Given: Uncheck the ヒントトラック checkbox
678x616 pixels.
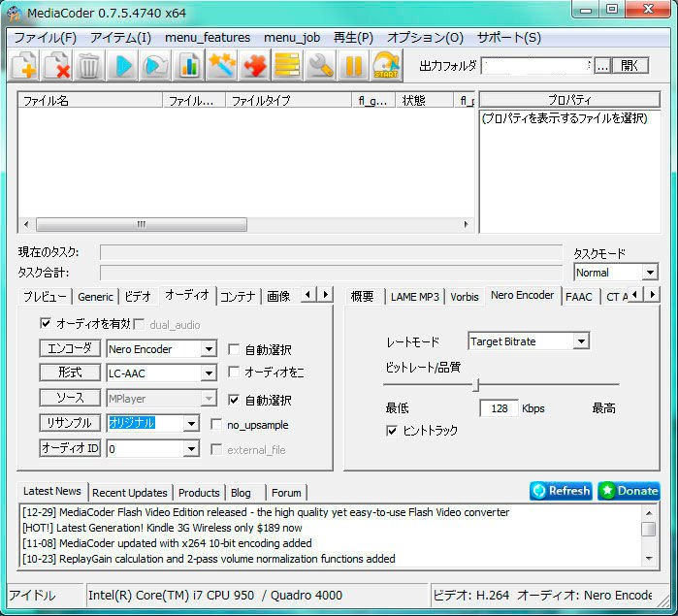Looking at the screenshot, I should pos(392,431).
